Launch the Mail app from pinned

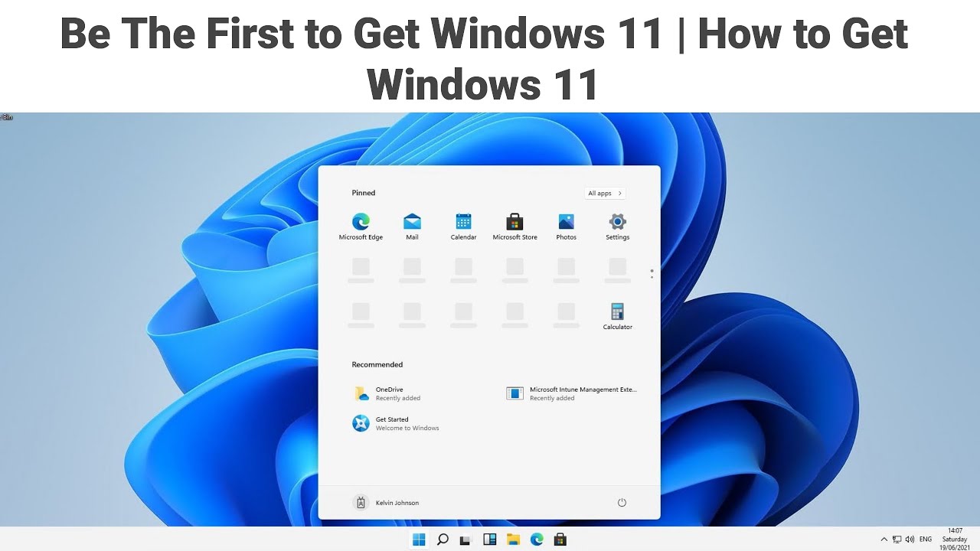click(412, 227)
